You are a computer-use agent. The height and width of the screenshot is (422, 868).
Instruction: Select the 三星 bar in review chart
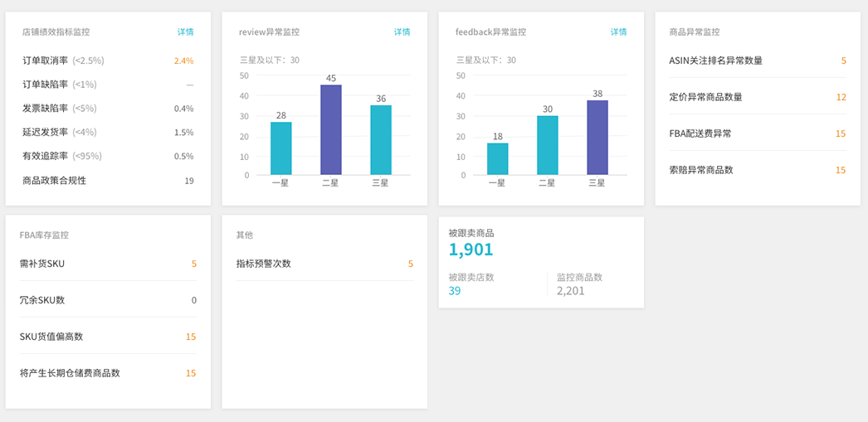pyautogui.click(x=381, y=140)
